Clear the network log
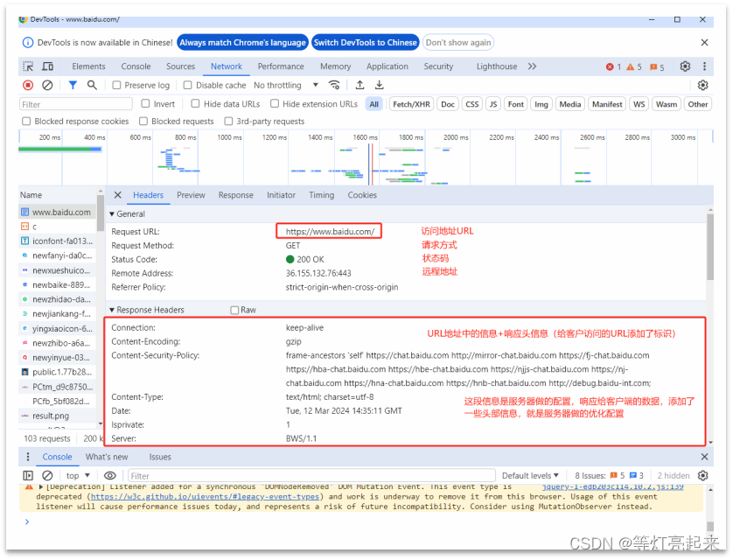 pyautogui.click(x=47, y=85)
